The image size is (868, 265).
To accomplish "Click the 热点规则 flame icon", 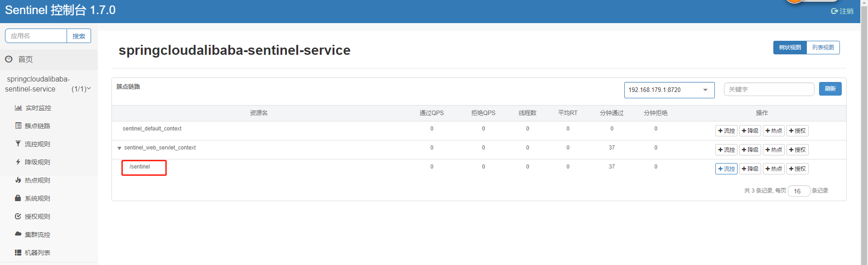I will coord(18,180).
